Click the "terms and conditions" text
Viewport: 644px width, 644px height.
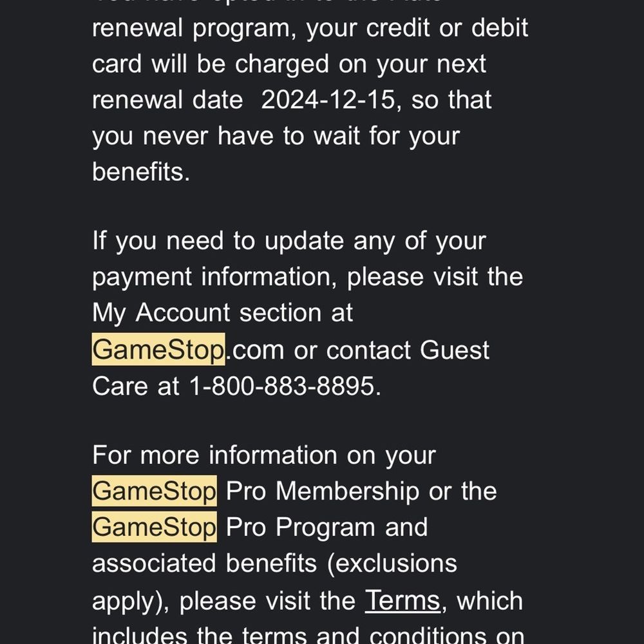(383, 635)
